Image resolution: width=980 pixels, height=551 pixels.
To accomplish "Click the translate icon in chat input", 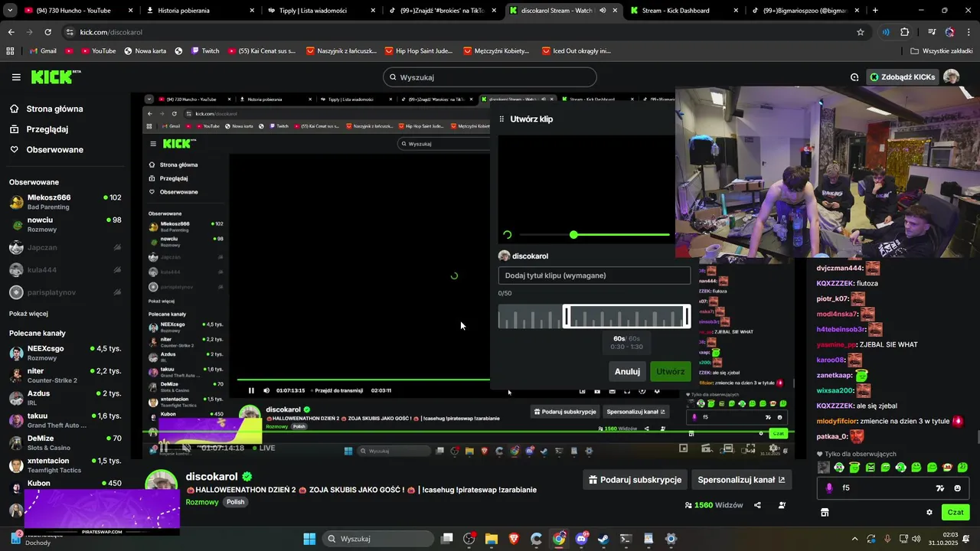I will pyautogui.click(x=940, y=488).
